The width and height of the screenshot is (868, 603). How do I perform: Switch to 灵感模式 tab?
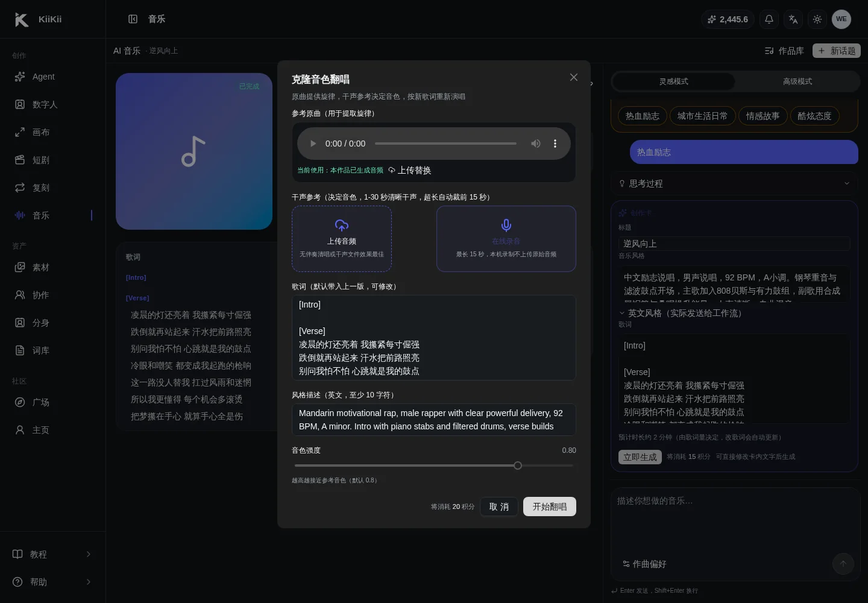coord(674,81)
